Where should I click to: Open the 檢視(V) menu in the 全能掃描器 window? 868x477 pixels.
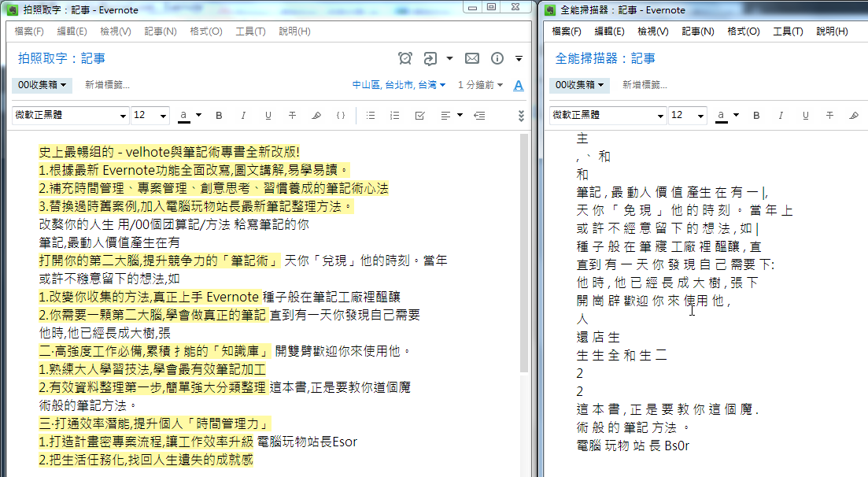point(652,31)
